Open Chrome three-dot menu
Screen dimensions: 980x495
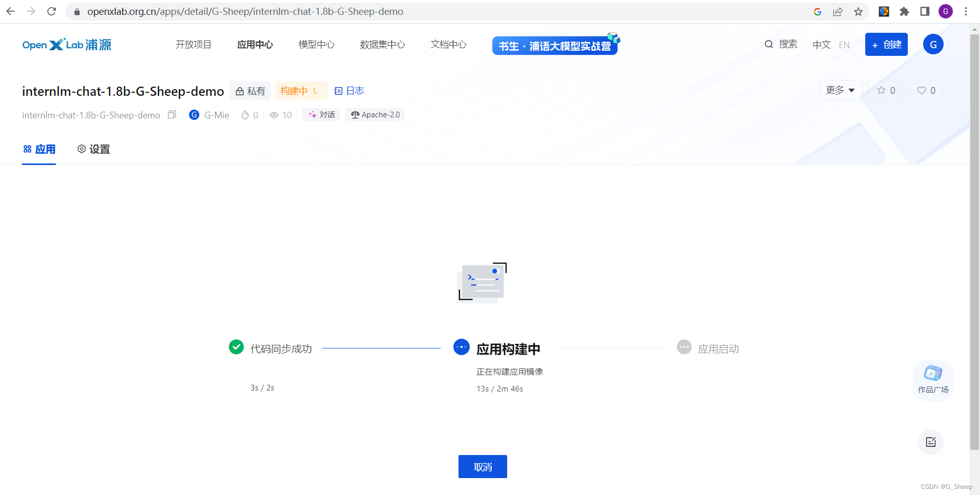966,11
